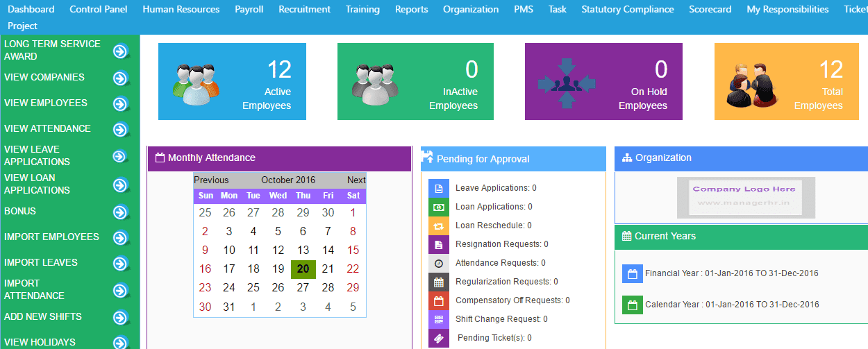Click the Company Logo Here image
Viewport: 868px width, 349px height.
point(746,198)
